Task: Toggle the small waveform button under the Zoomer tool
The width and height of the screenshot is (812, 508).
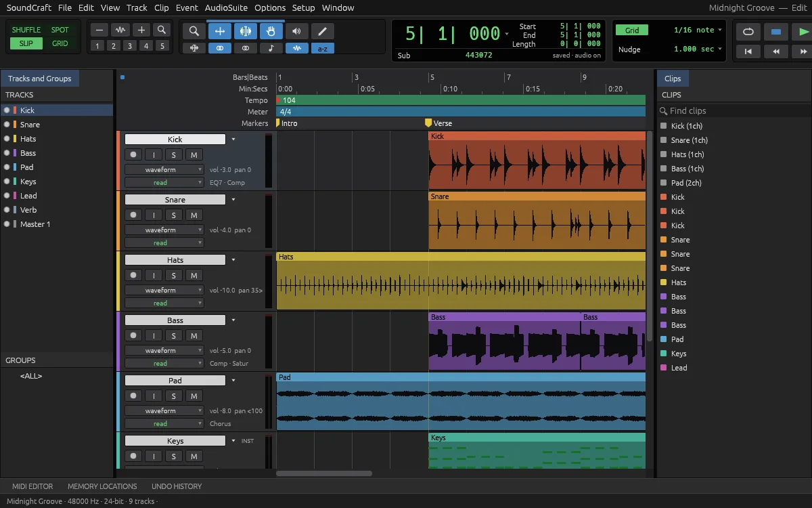Action: [194, 48]
